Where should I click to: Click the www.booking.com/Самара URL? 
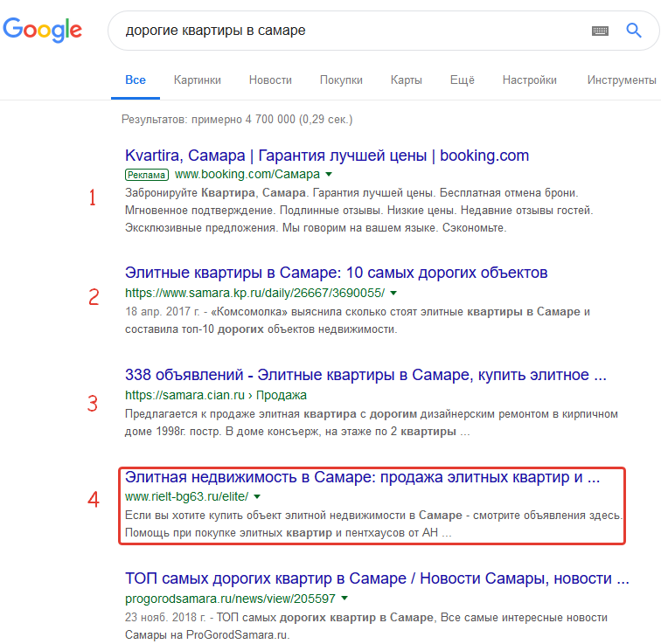[247, 174]
